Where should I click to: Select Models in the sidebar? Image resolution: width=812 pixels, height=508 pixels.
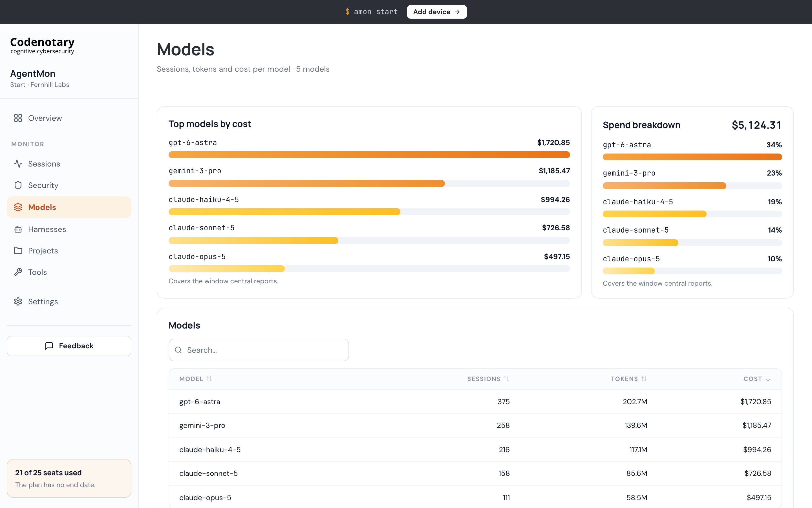click(69, 207)
